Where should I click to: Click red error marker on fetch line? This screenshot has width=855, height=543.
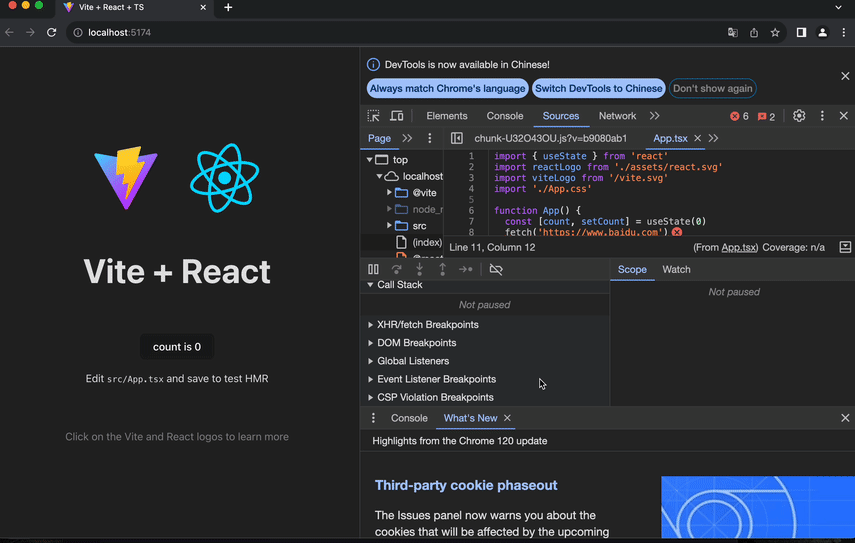coord(677,232)
